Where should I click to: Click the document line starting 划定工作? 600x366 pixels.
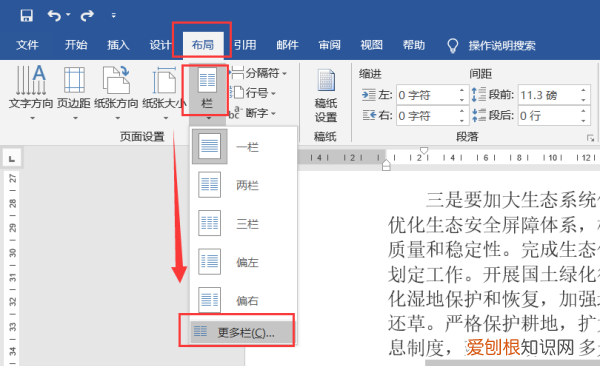pyautogui.click(x=494, y=274)
